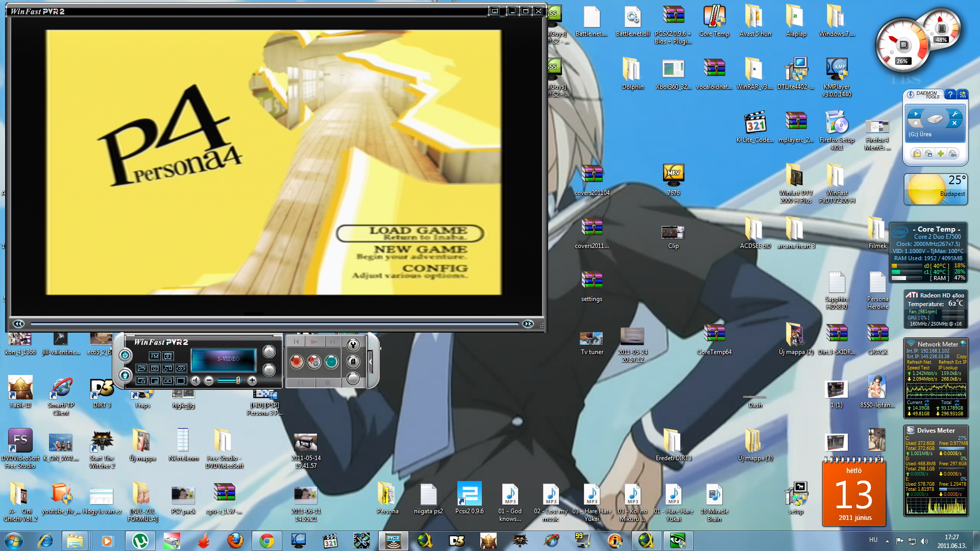The width and height of the screenshot is (980, 551).
Task: Mute the PVR2 audio
Action: click(x=195, y=381)
